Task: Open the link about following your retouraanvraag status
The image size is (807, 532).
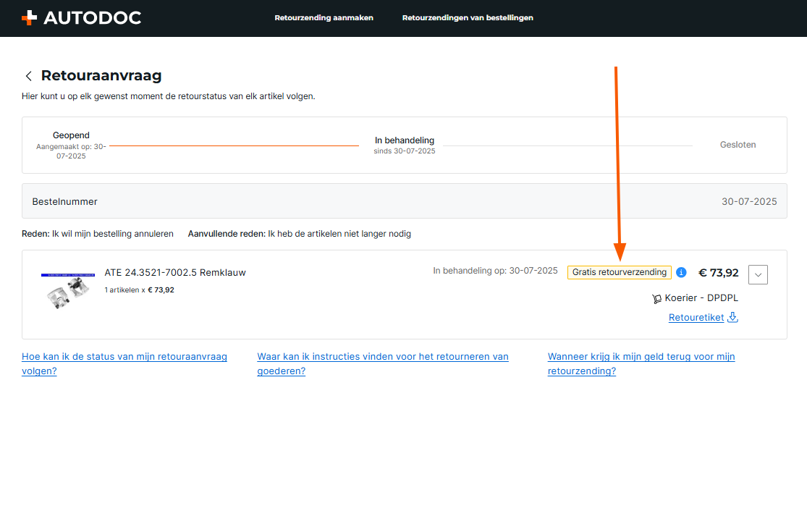Action: (x=124, y=363)
